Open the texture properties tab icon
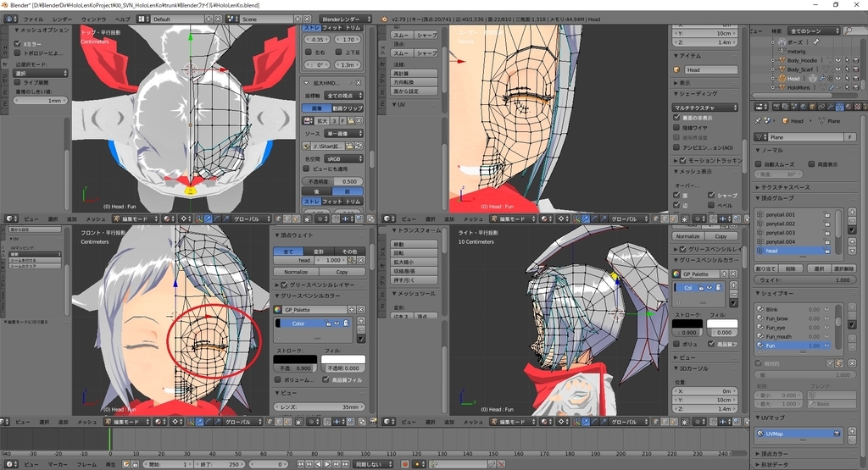 857,106
